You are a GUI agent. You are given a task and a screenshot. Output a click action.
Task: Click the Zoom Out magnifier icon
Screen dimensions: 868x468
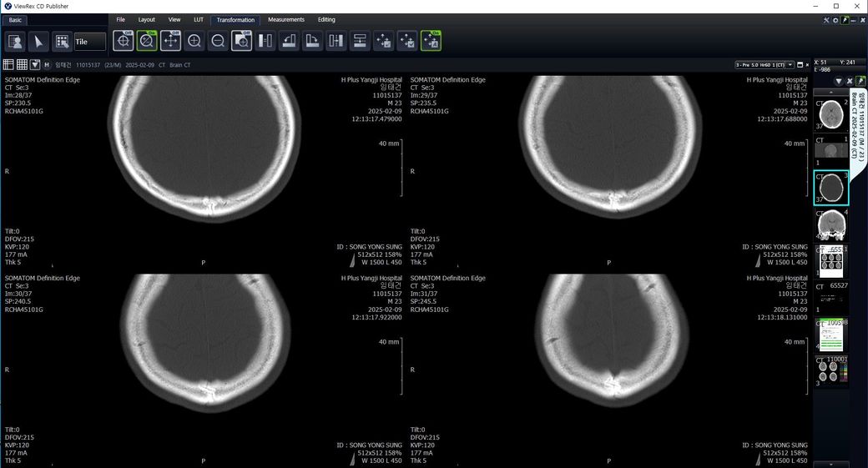(x=218, y=41)
